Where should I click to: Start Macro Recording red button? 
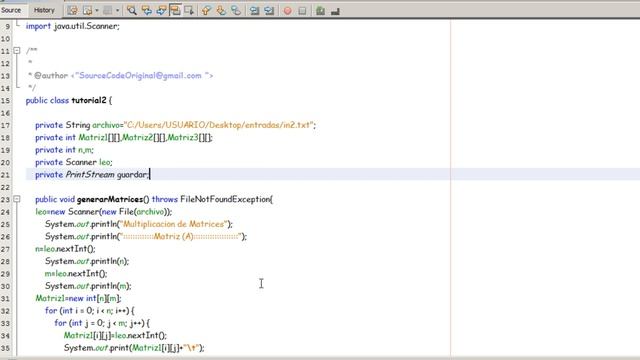287,11
